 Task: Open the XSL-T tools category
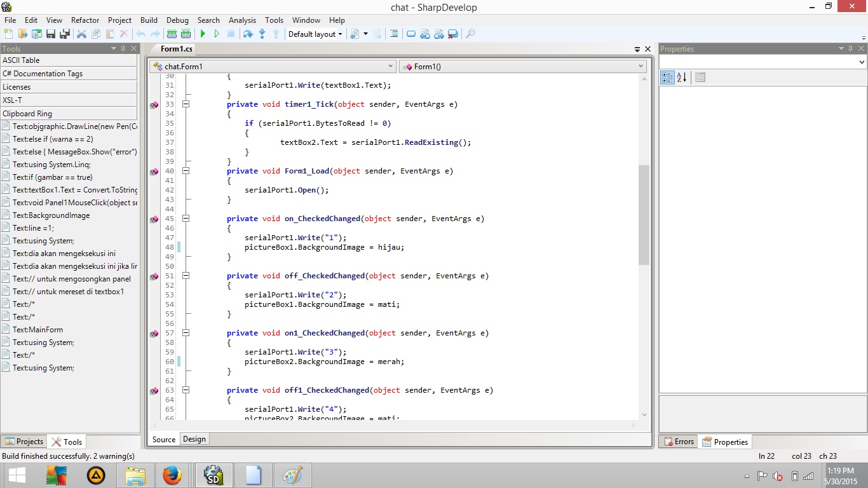(x=69, y=100)
